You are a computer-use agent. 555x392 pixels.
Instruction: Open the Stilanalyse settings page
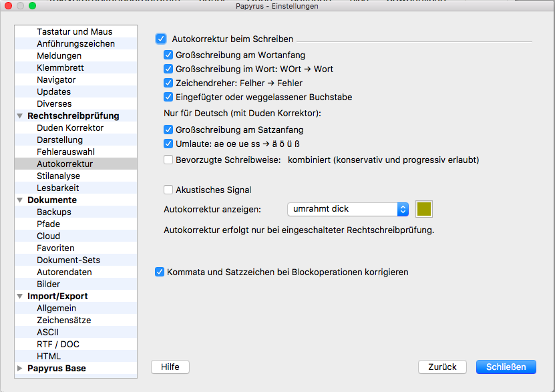58,176
